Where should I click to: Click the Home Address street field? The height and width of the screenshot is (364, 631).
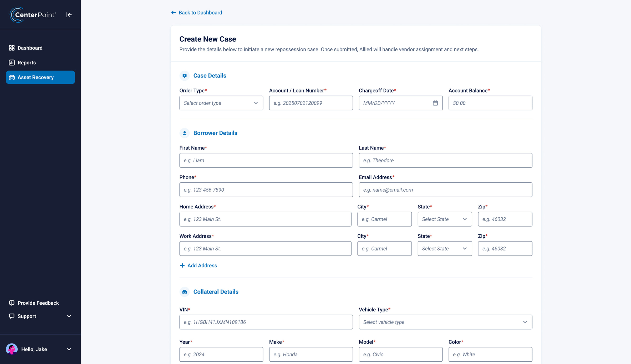click(265, 219)
